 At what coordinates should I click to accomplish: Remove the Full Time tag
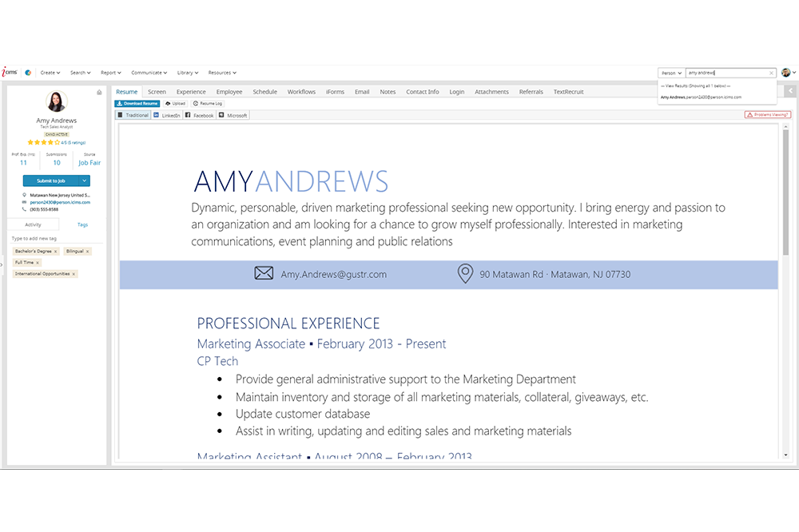pyautogui.click(x=38, y=263)
